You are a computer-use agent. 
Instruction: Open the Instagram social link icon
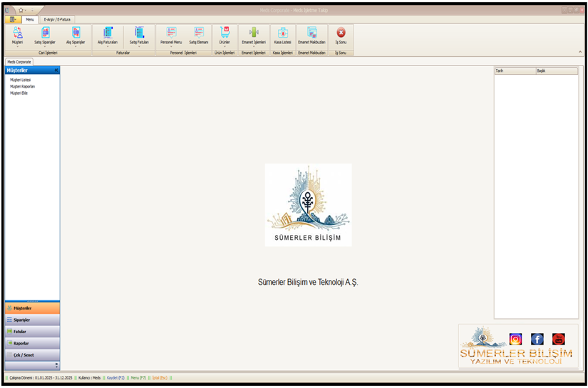[515, 339]
